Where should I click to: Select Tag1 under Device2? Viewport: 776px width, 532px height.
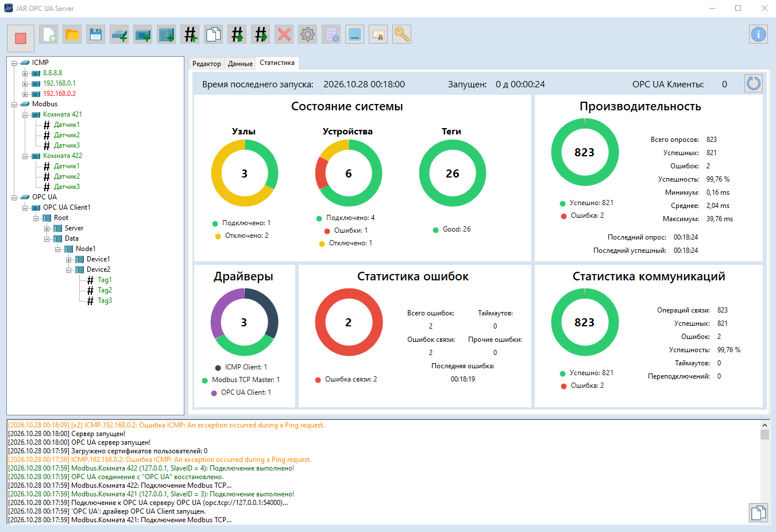(105, 280)
